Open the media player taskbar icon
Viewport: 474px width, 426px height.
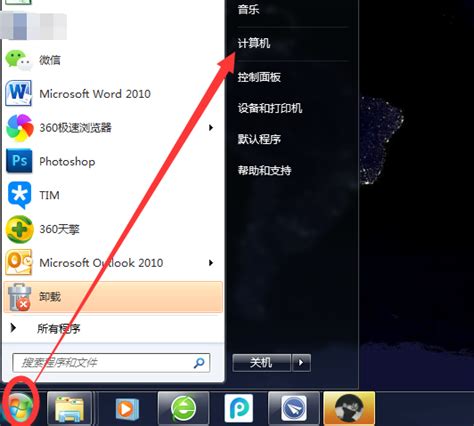pyautogui.click(x=127, y=408)
